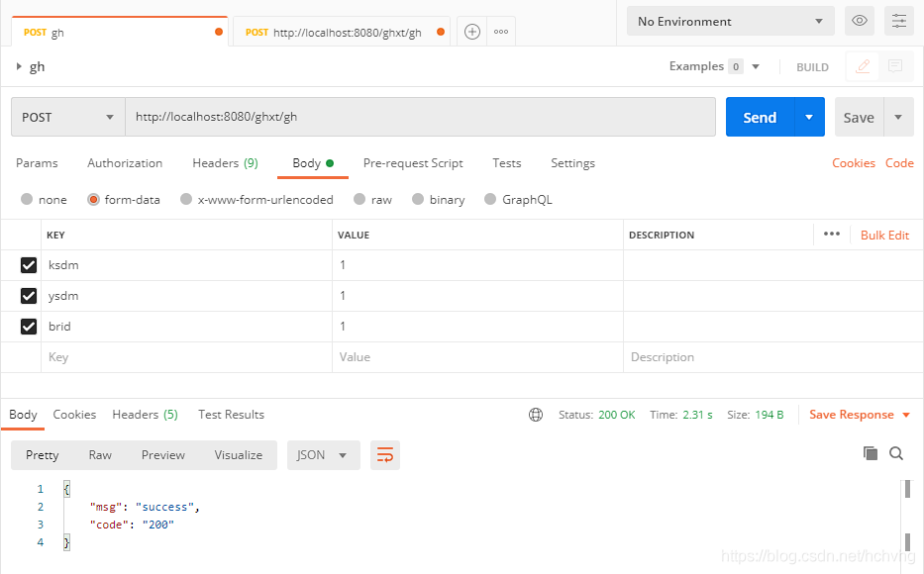This screenshot has width=924, height=574.
Task: Copy the response body using copy icon
Action: click(x=871, y=452)
